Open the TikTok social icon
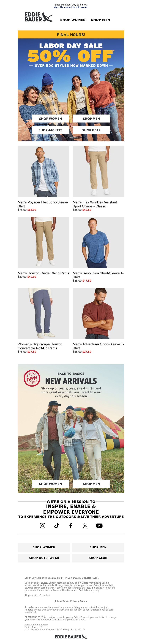 pos(57,525)
